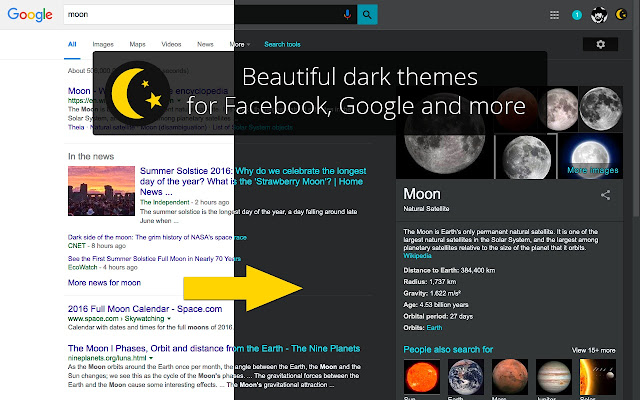Image resolution: width=640 pixels, height=400 pixels.
Task: Select the All tab
Action: tap(72, 44)
